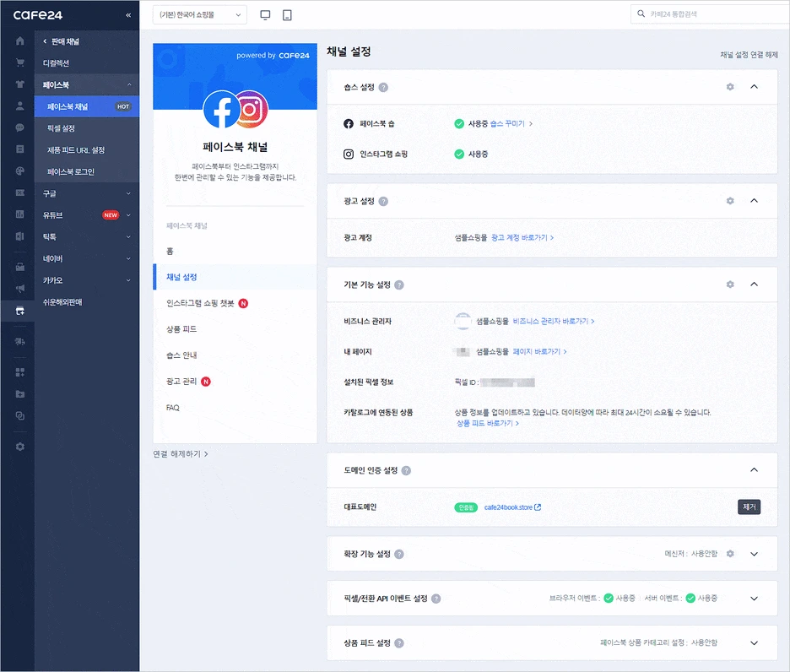Open help icon beside 픽셀/전환 API 이벤트 설정
This screenshot has height=672, width=790.
click(x=436, y=599)
